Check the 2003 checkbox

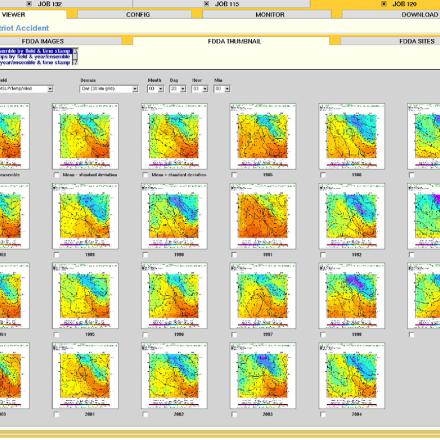point(234,415)
